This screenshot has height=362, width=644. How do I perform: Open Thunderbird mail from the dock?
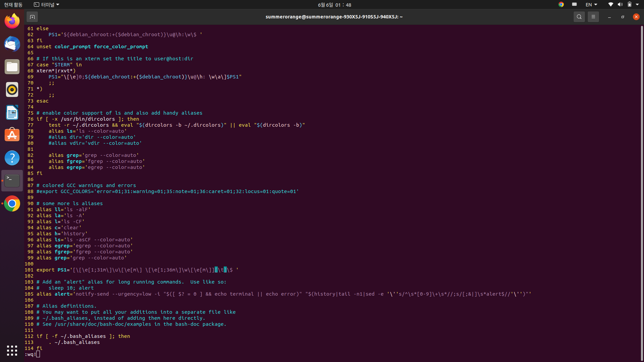click(x=12, y=44)
